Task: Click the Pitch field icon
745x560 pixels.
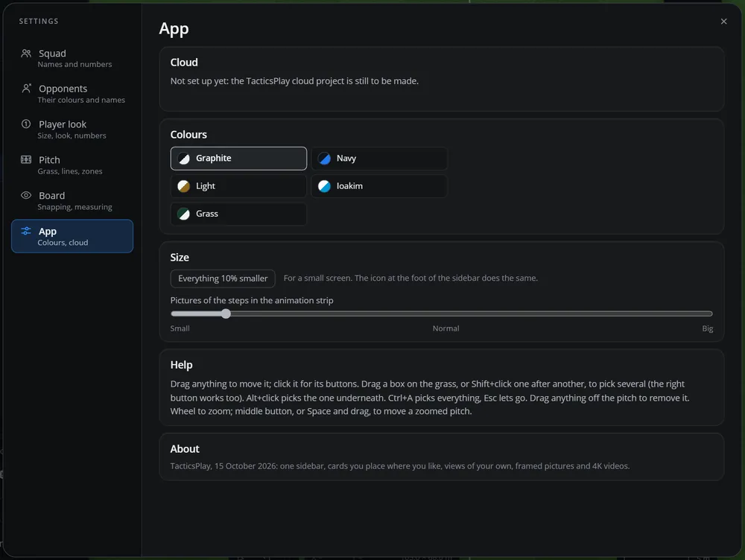Action: [26, 159]
